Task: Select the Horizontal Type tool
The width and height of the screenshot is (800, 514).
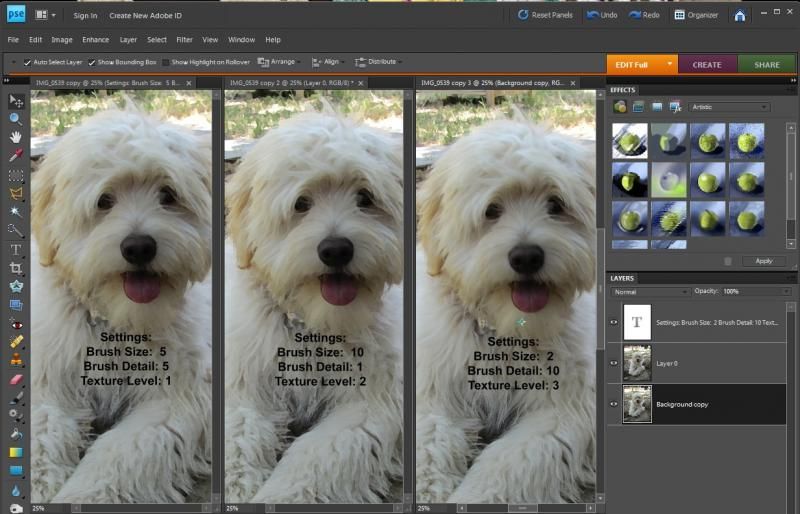Action: coord(16,249)
